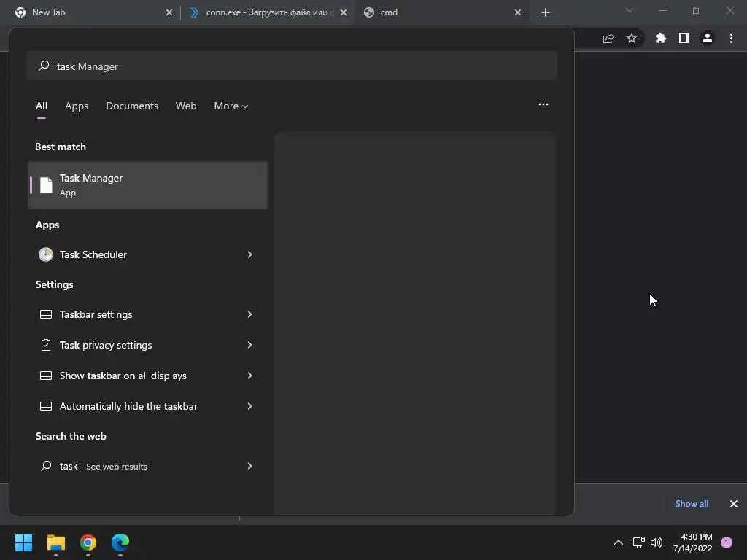Click the Taskbar settings icon
The image size is (747, 560).
(46, 314)
